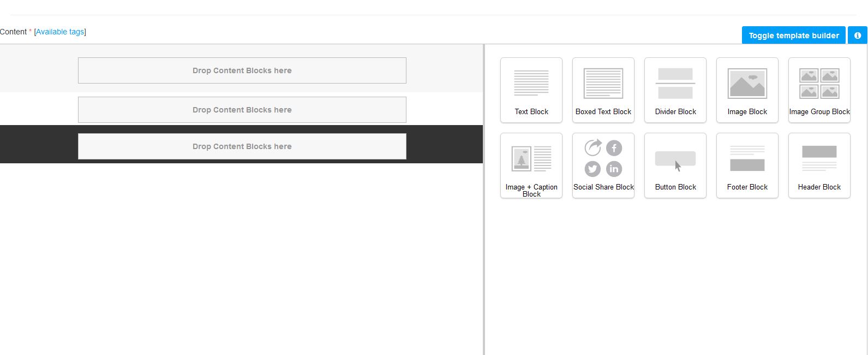This screenshot has height=355, width=868.
Task: Click the drop zone in dark footer section
Action: tap(242, 146)
